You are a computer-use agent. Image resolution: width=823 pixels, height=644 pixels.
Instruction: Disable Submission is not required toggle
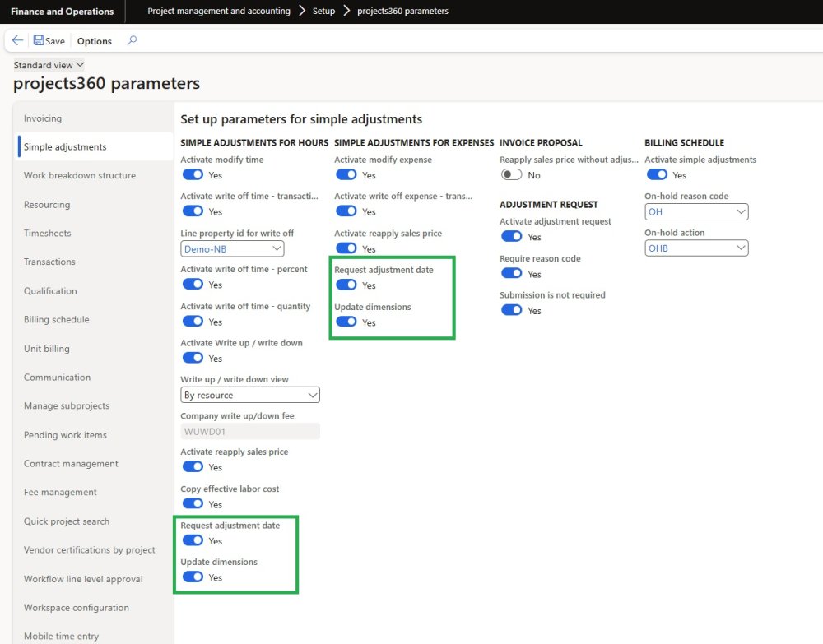point(512,310)
